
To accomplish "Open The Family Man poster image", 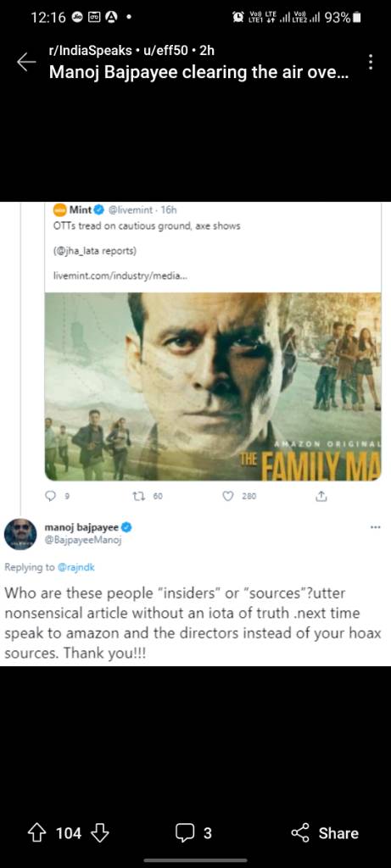I will [213, 387].
